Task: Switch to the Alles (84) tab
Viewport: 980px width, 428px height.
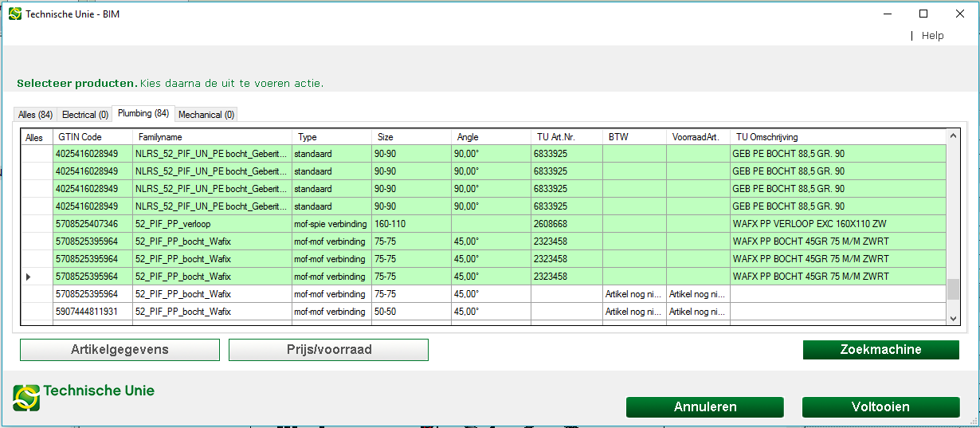Action: (x=35, y=115)
